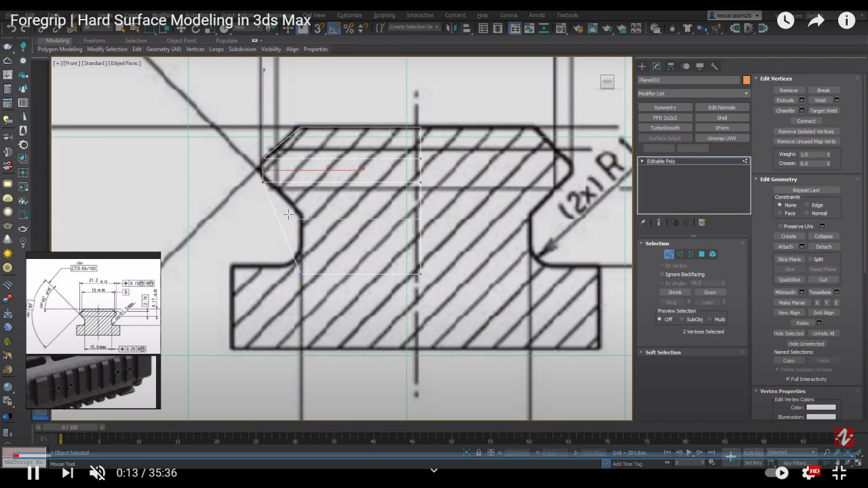Select Border sub-object level icon
868x488 pixels.
point(690,254)
